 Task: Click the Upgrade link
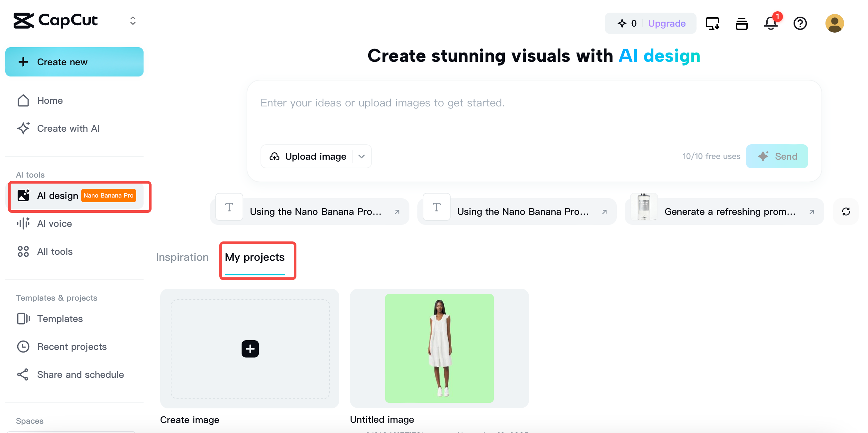[x=667, y=23]
